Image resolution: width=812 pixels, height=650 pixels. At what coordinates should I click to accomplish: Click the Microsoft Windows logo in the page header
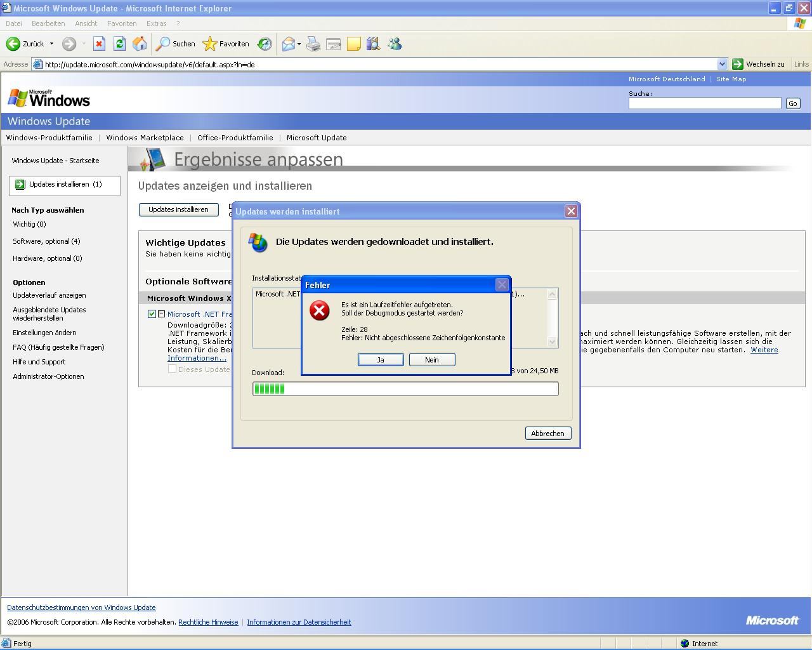click(49, 98)
